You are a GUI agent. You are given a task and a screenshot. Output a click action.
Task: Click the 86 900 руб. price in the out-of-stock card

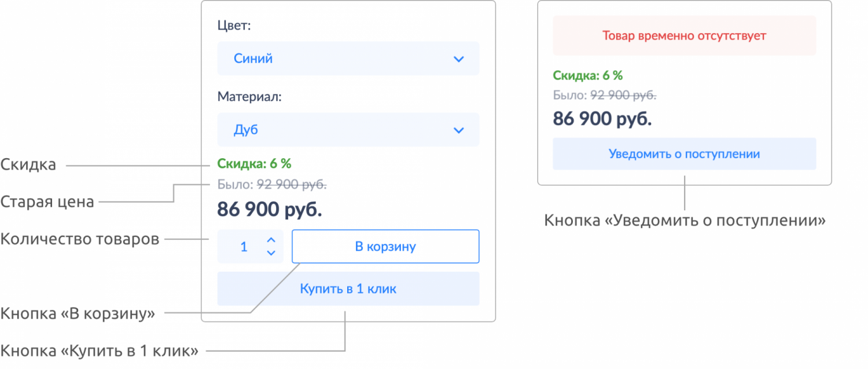click(602, 118)
